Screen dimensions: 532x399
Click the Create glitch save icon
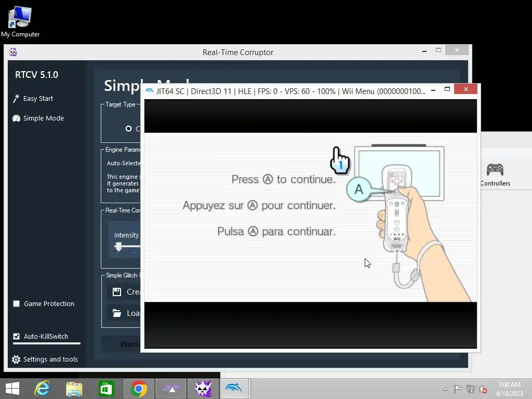click(117, 292)
